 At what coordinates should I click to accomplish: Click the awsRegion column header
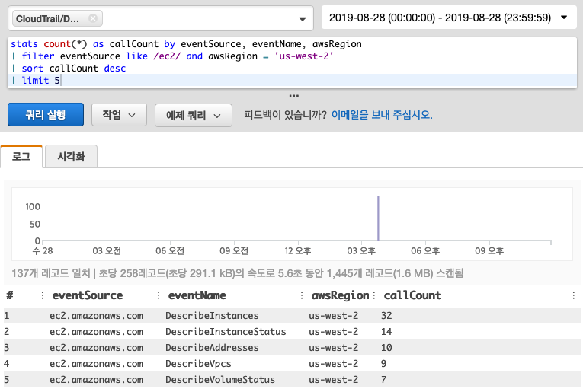pos(340,295)
